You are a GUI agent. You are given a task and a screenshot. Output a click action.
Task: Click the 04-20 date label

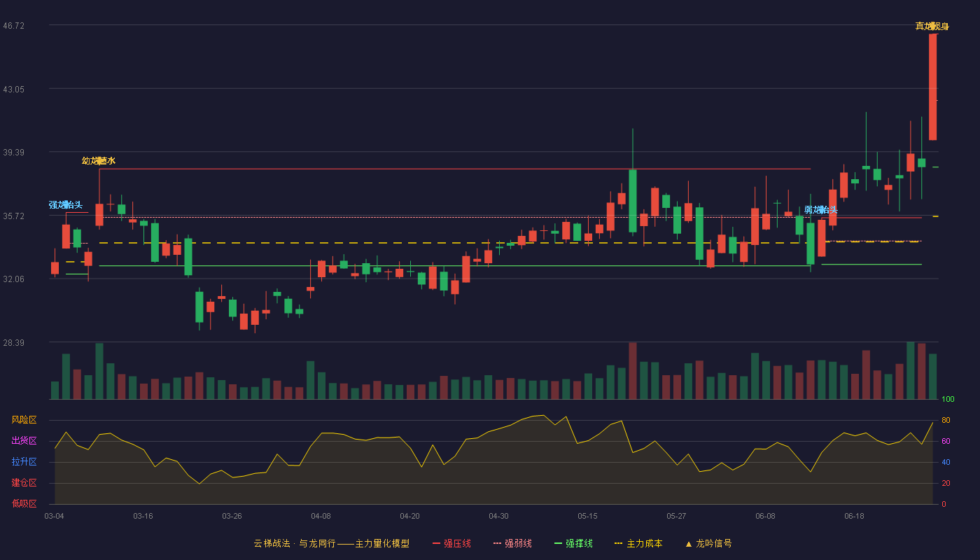[x=409, y=516]
